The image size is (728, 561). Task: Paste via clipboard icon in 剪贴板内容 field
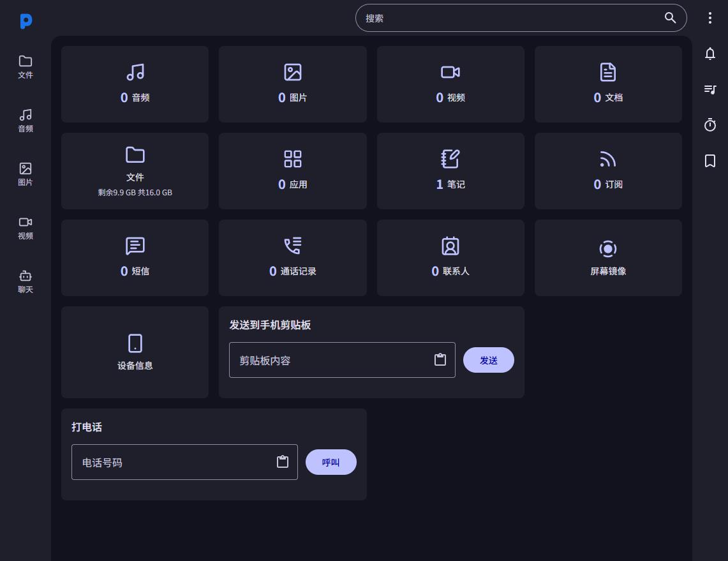click(x=440, y=359)
